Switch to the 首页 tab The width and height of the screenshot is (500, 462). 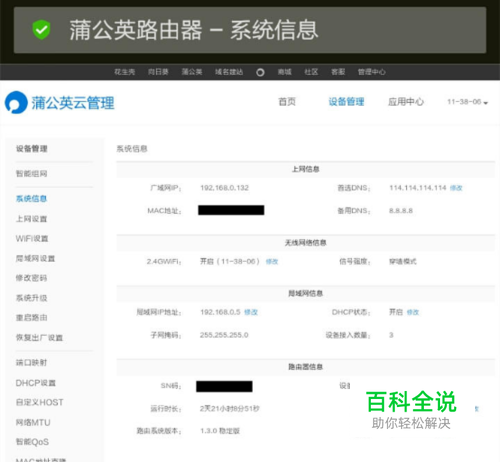tap(287, 102)
